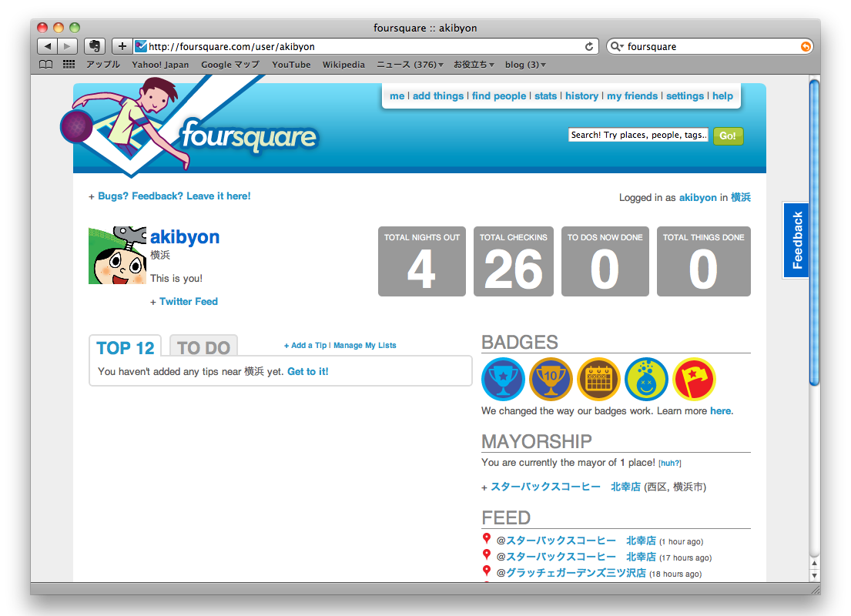Viewport: 851px width, 616px height.
Task: Open the 'my friends' navigation item
Action: coord(632,96)
